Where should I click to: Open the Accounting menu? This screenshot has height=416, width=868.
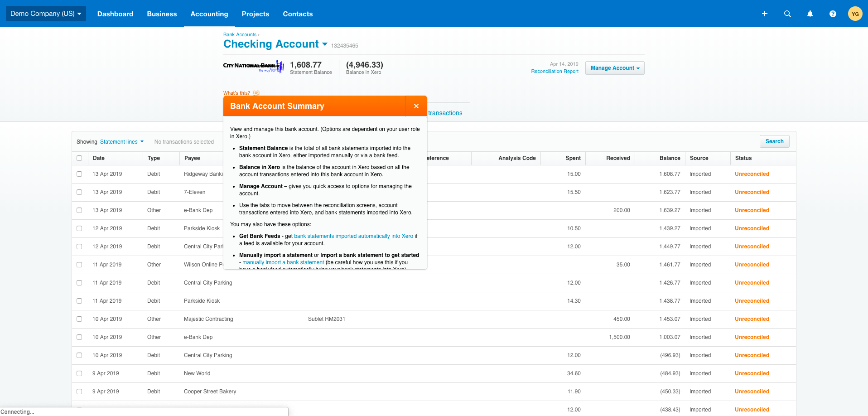pos(209,14)
